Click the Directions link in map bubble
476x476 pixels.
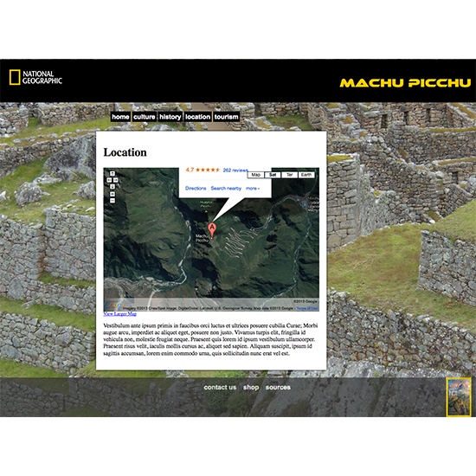pos(196,189)
